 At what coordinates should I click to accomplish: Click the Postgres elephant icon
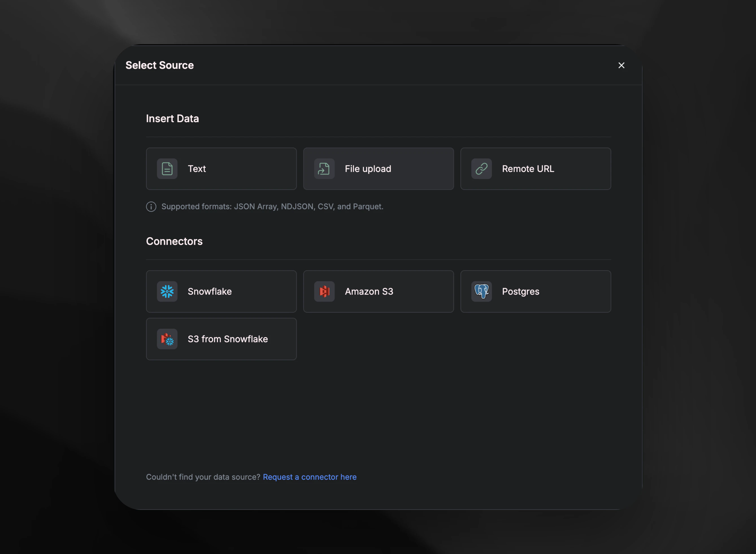tap(481, 291)
